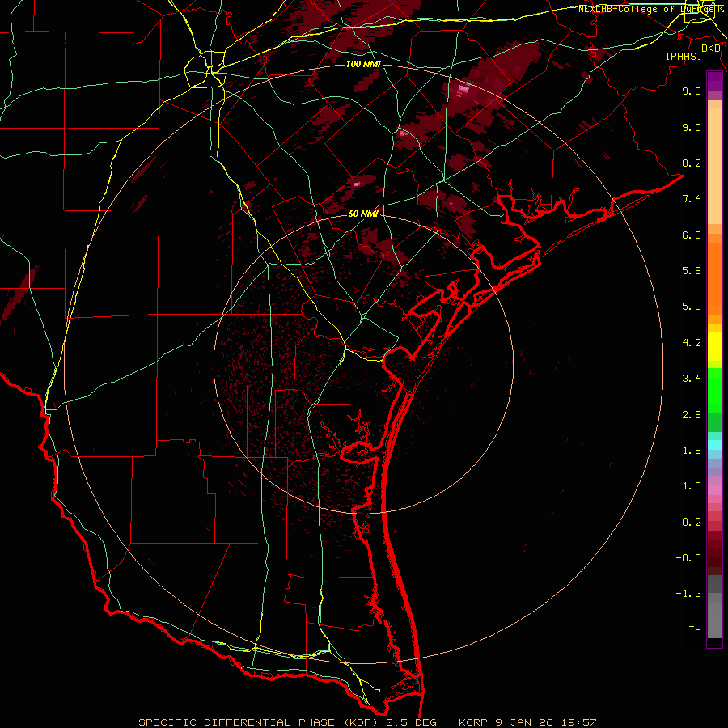
Task: Click the 5.0 value on color scale
Action: pos(692,307)
